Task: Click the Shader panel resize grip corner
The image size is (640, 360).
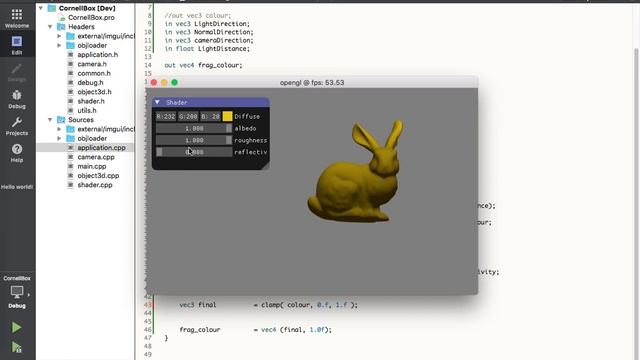Action: 266,167
